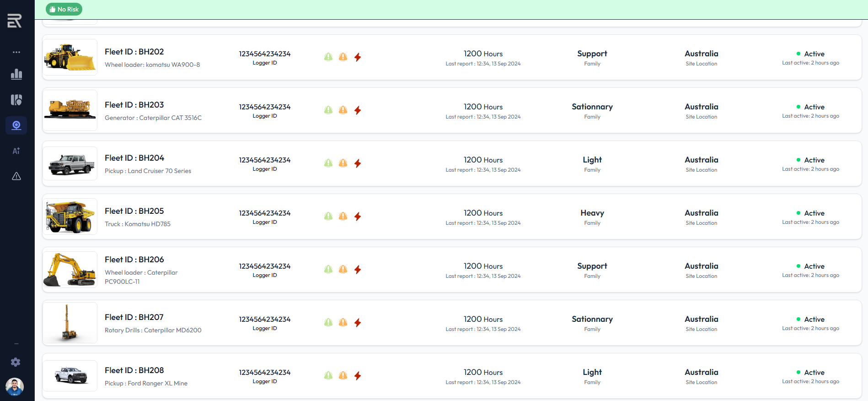
Task: Open the AI assistant sidebar icon
Action: 16,151
